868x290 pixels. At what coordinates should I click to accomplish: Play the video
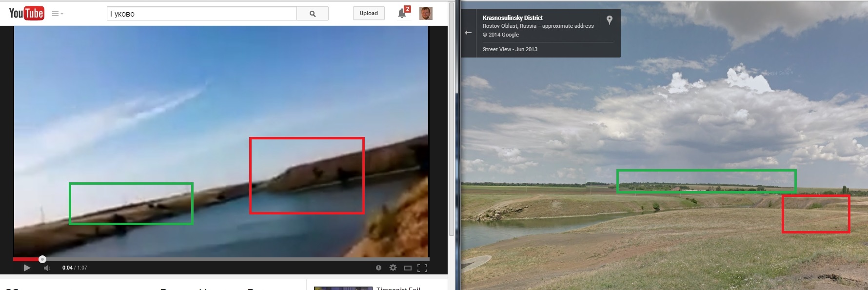27,268
